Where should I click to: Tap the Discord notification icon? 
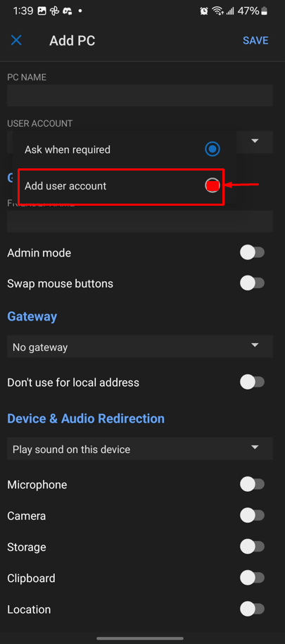pos(66,11)
